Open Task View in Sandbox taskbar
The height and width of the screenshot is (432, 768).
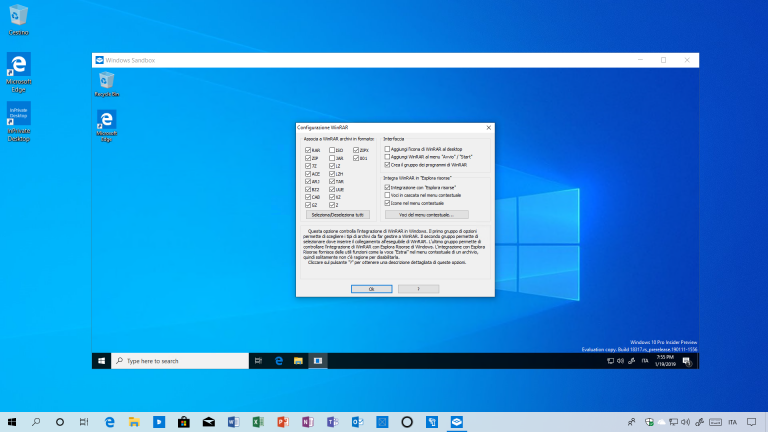pyautogui.click(x=258, y=361)
